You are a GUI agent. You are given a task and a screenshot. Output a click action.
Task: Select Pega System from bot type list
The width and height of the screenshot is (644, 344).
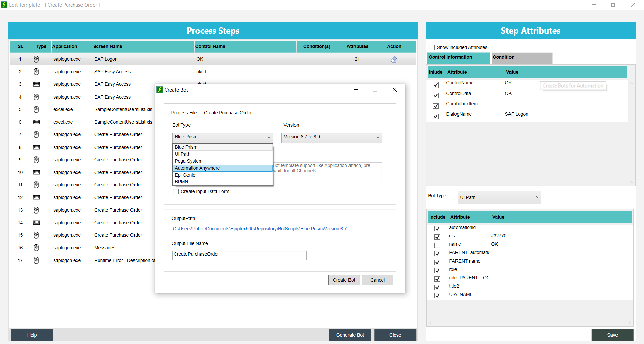(x=223, y=161)
